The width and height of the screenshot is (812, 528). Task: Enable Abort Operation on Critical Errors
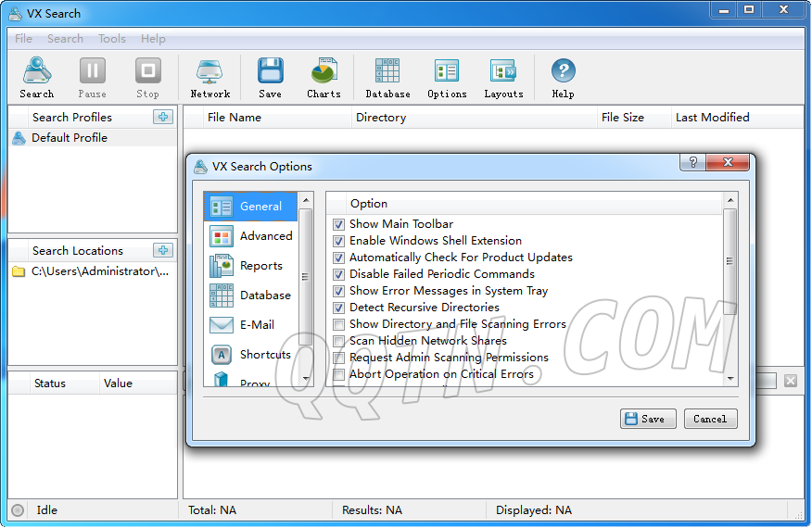[339, 374]
